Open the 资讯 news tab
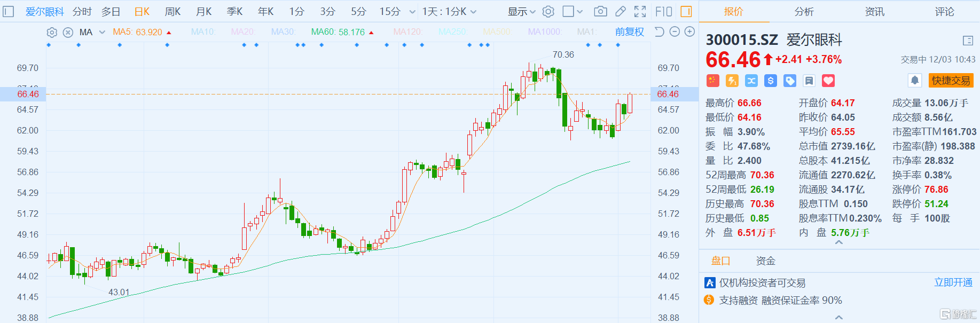 (x=875, y=11)
